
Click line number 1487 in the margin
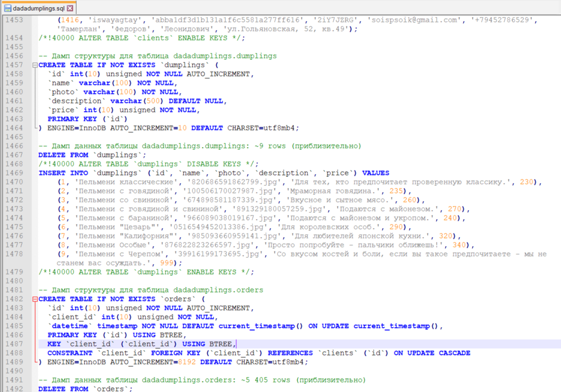pos(14,344)
